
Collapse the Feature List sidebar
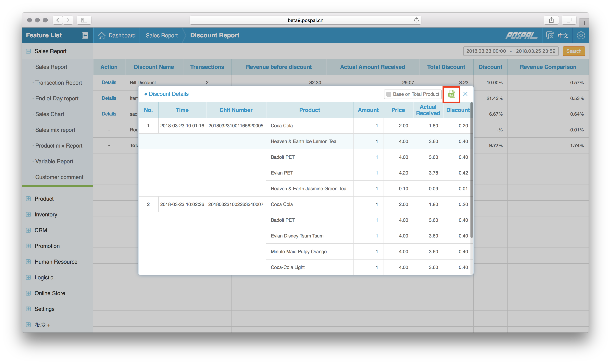(85, 35)
